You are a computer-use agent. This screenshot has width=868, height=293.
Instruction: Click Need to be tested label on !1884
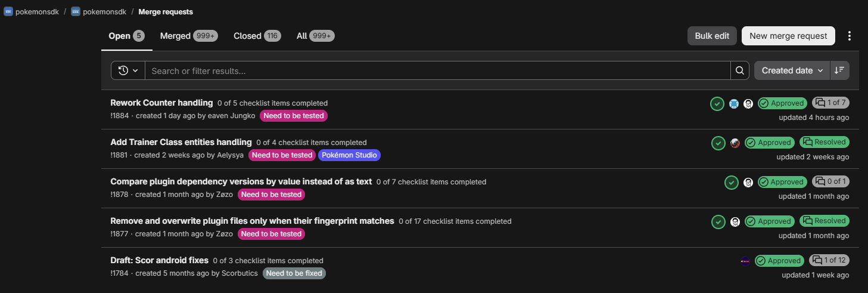pos(294,116)
